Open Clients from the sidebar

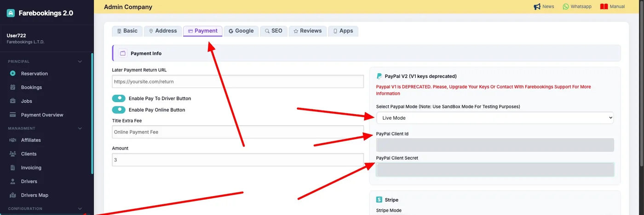point(29,154)
